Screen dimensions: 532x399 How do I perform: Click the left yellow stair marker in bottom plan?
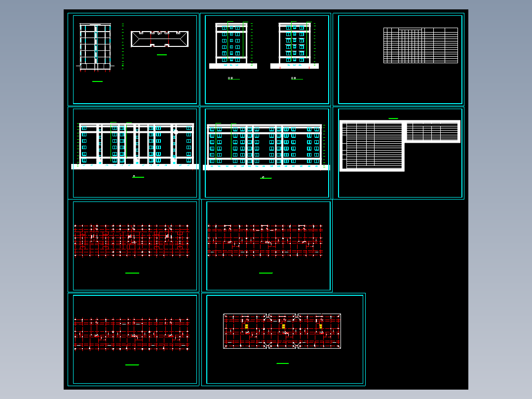(247, 326)
